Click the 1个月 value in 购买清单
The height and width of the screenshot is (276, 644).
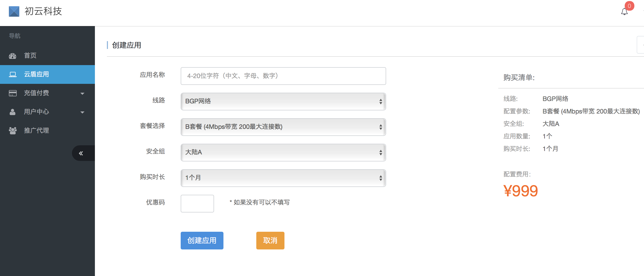tap(550, 149)
